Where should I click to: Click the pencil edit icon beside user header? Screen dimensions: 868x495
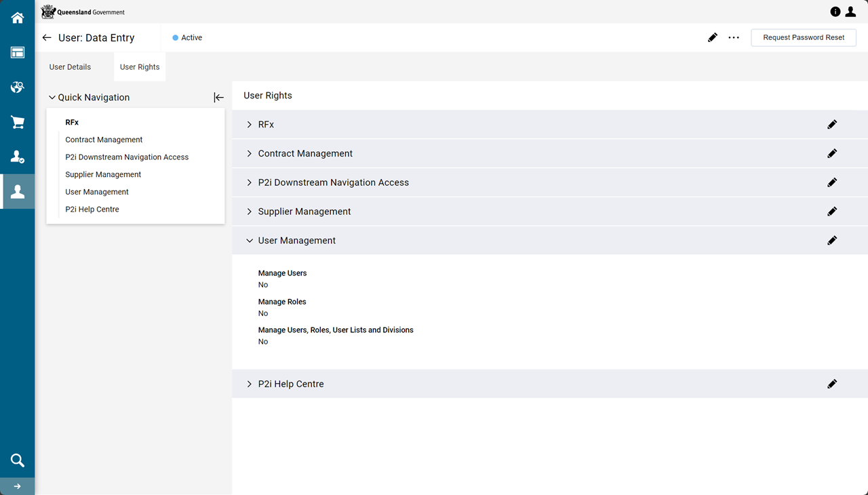point(712,38)
